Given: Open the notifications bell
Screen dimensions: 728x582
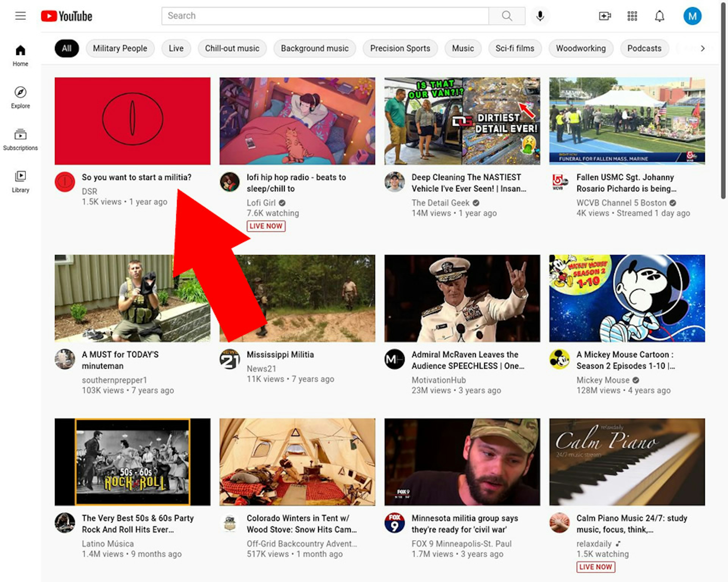Looking at the screenshot, I should coord(659,16).
